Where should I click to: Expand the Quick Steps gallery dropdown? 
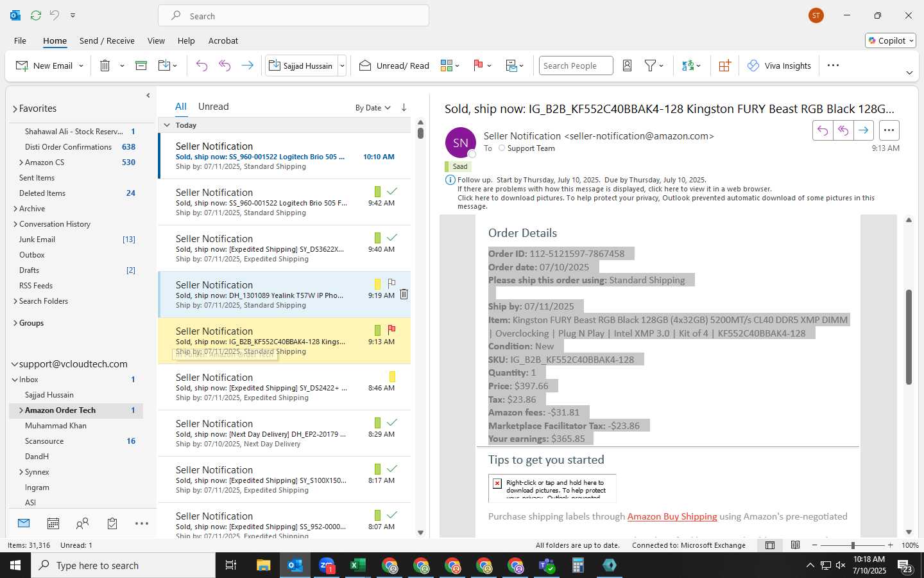pyautogui.click(x=342, y=66)
